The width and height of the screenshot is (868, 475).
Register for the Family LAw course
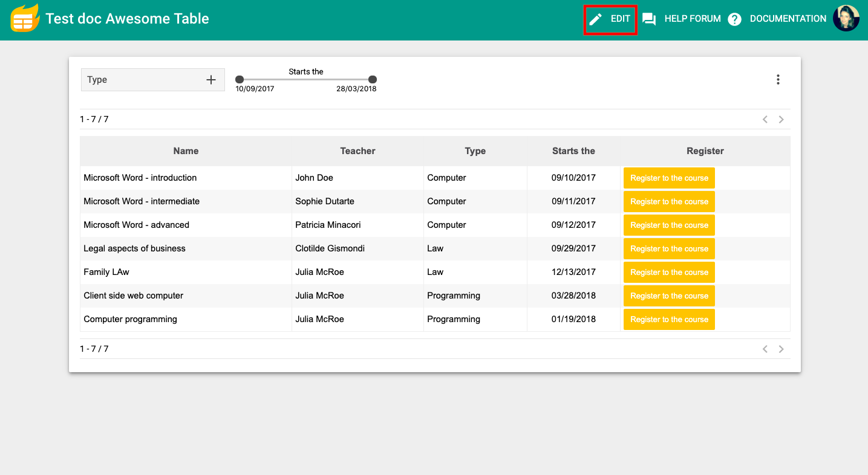(x=669, y=273)
